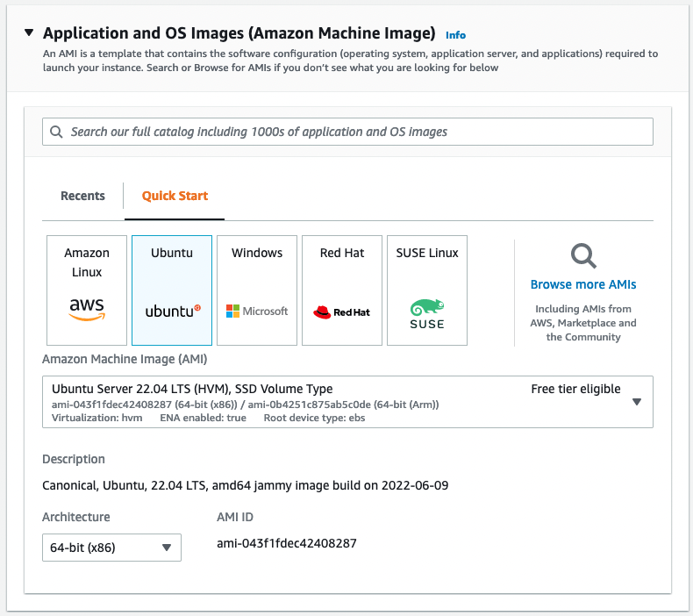Click the Free tier eligible label
This screenshot has width=693, height=616.
click(575, 389)
